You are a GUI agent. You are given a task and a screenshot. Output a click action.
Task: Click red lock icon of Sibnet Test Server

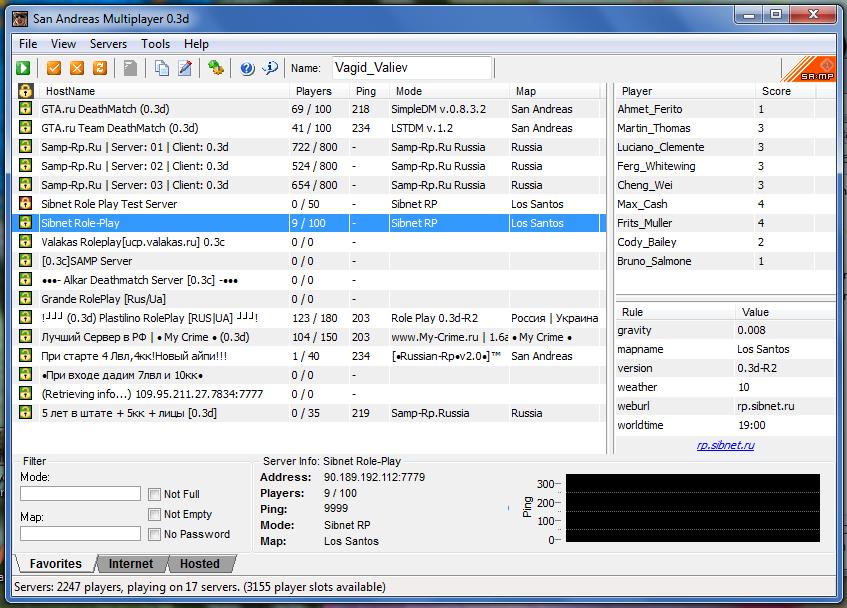coord(25,204)
